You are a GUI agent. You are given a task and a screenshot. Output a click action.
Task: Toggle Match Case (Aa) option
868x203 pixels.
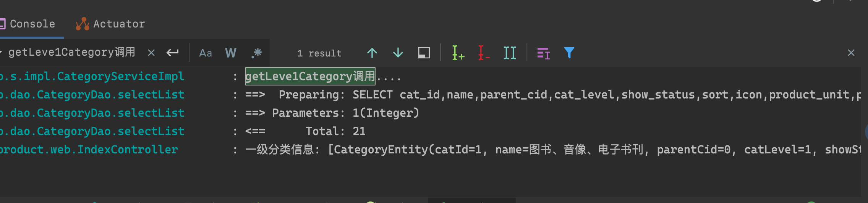click(x=206, y=53)
